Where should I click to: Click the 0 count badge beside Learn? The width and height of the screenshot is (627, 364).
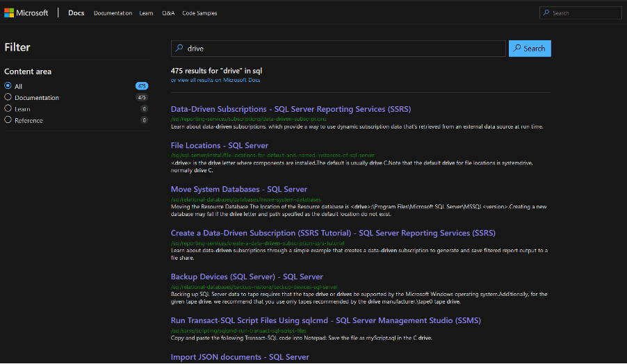point(145,108)
